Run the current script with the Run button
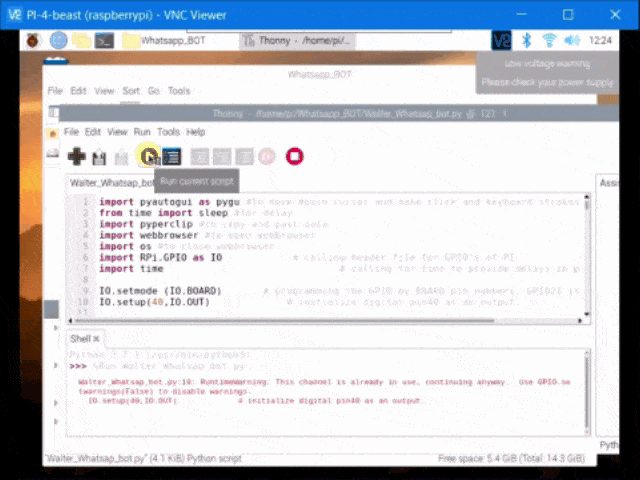This screenshot has height=480, width=640. (x=149, y=156)
